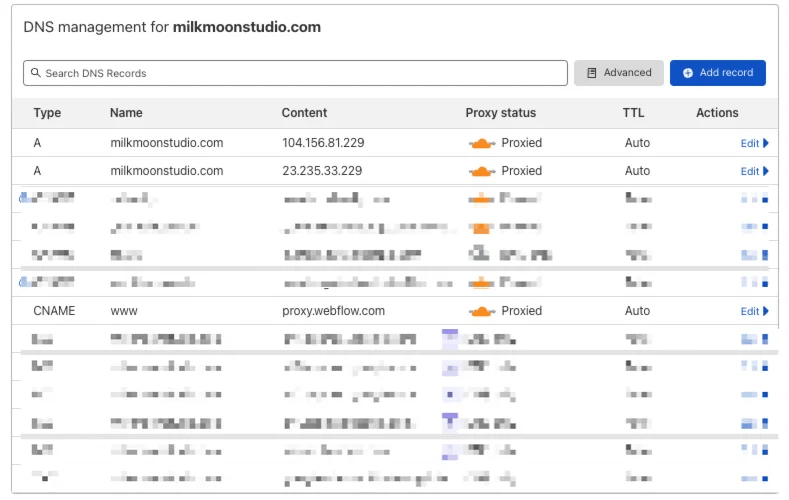
Task: Click the Search DNS Records field
Action: (295, 73)
